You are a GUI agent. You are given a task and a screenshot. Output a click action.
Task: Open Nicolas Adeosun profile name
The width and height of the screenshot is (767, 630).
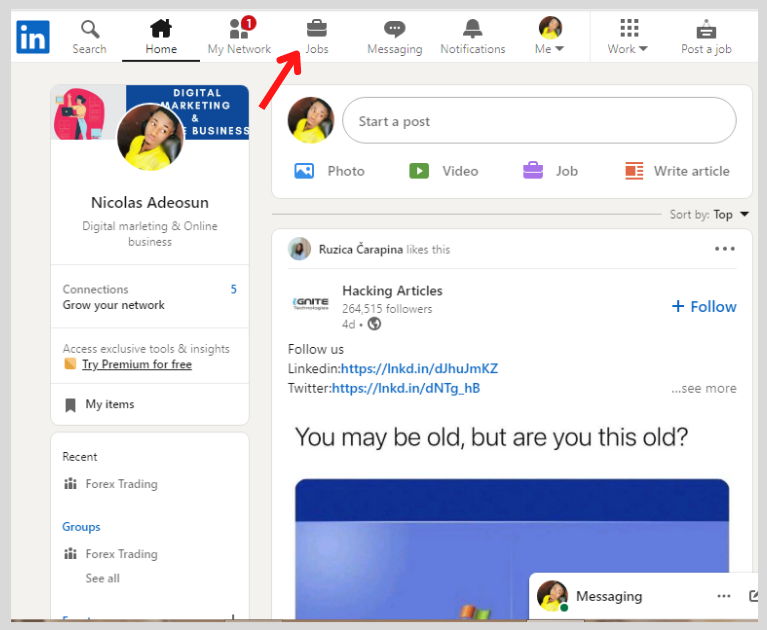pos(150,202)
